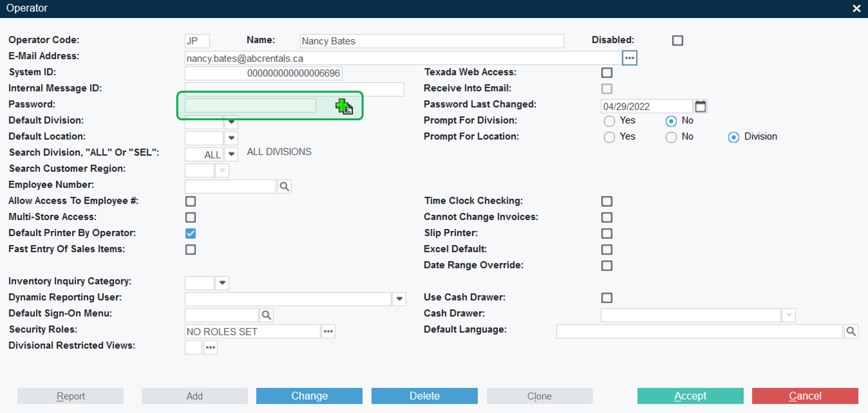The width and height of the screenshot is (868, 413).
Task: Enable Date Range Override checkbox
Action: point(607,266)
